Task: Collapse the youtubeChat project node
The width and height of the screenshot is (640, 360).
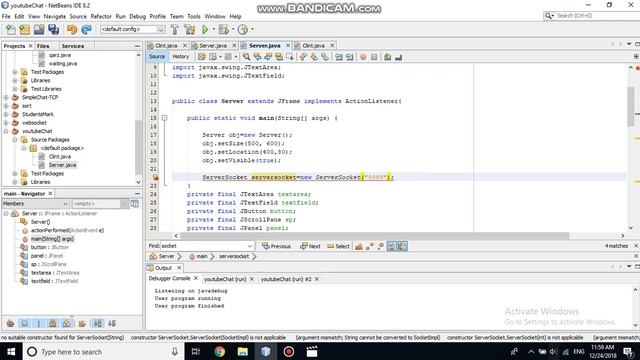Action: pyautogui.click(x=6, y=131)
